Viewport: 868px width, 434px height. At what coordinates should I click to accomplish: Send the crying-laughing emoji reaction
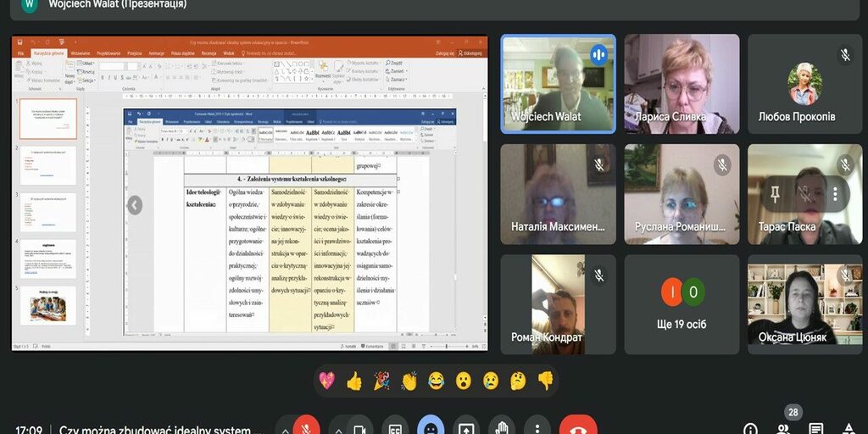[x=437, y=381]
